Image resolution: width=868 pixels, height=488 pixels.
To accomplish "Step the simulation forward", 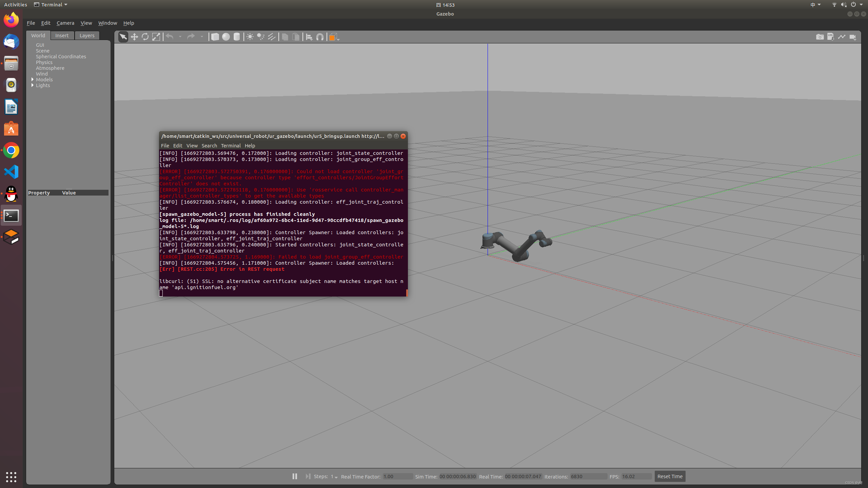I will pos(308,476).
